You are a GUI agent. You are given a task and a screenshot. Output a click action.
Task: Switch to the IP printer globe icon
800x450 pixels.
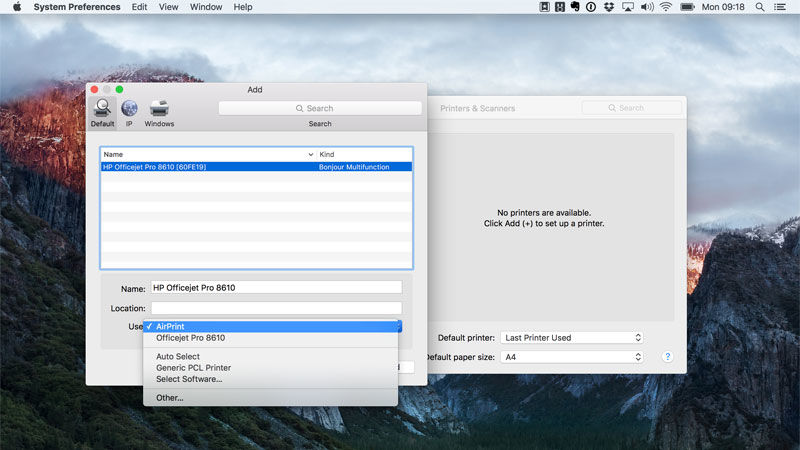click(x=129, y=108)
